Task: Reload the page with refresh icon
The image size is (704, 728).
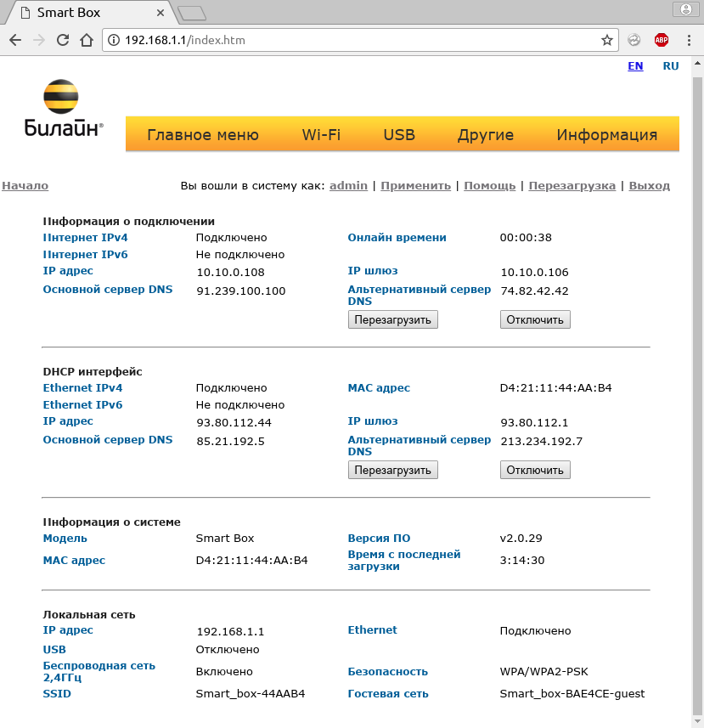Action: click(x=63, y=41)
